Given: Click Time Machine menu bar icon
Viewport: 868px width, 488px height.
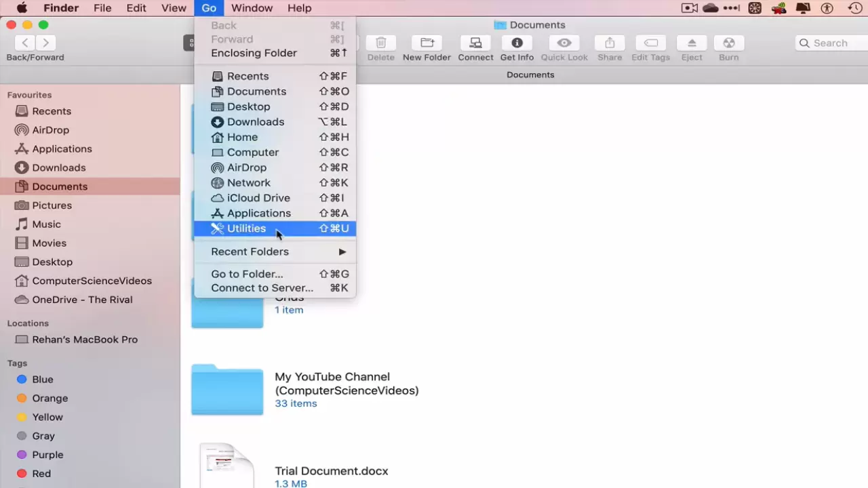Looking at the screenshot, I should coord(855,8).
